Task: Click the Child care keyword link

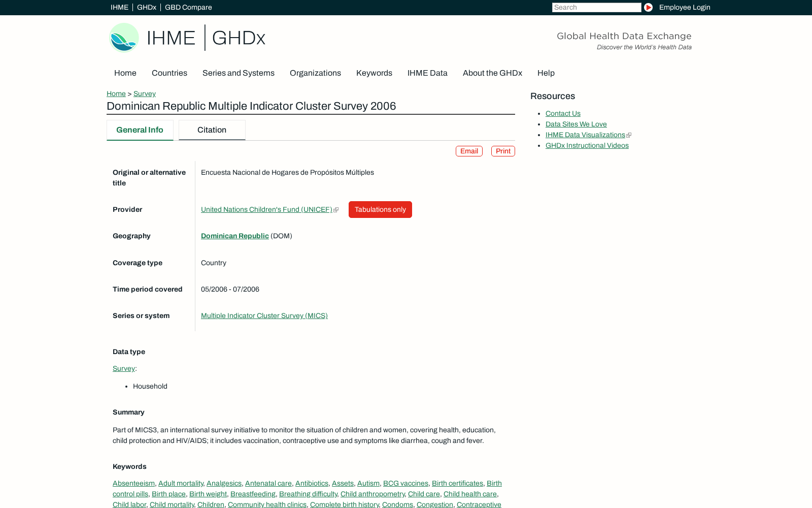Action: pos(424,494)
